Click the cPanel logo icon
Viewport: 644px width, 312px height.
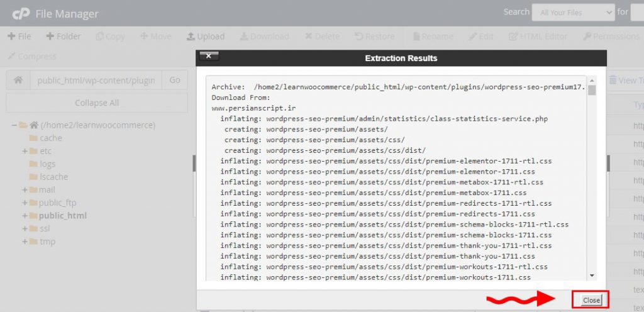click(x=21, y=13)
